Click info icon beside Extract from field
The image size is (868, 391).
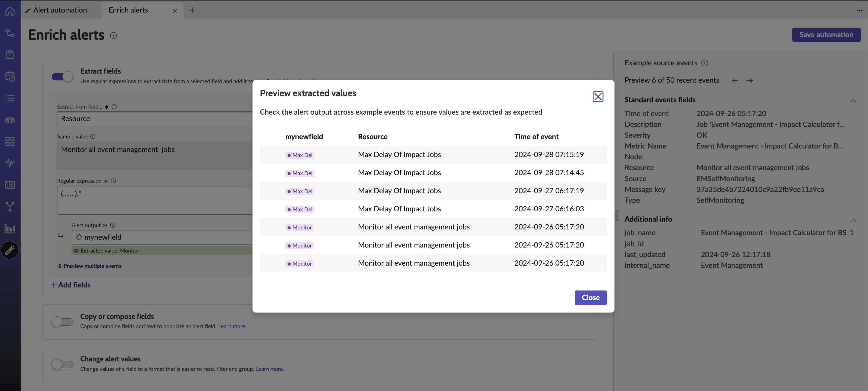coord(114,107)
